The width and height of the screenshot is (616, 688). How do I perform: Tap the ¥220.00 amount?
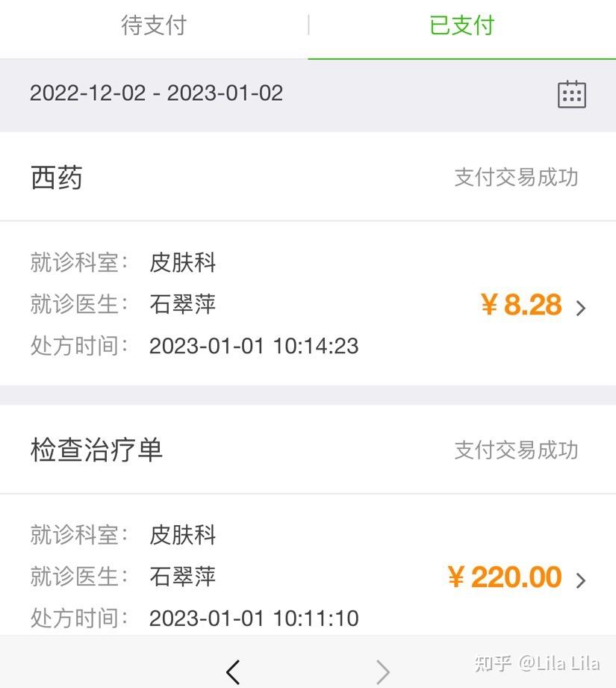point(504,577)
